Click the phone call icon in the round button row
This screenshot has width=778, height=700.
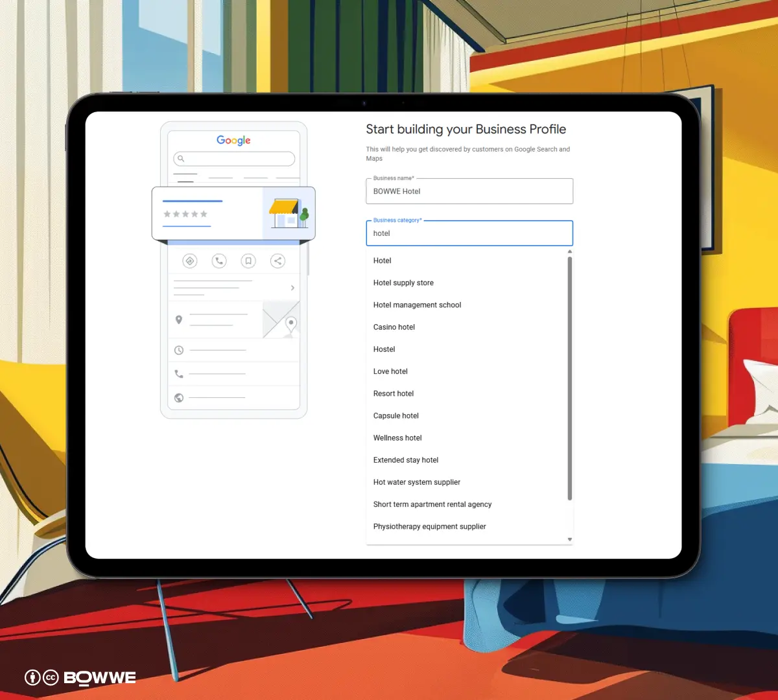coord(219,261)
